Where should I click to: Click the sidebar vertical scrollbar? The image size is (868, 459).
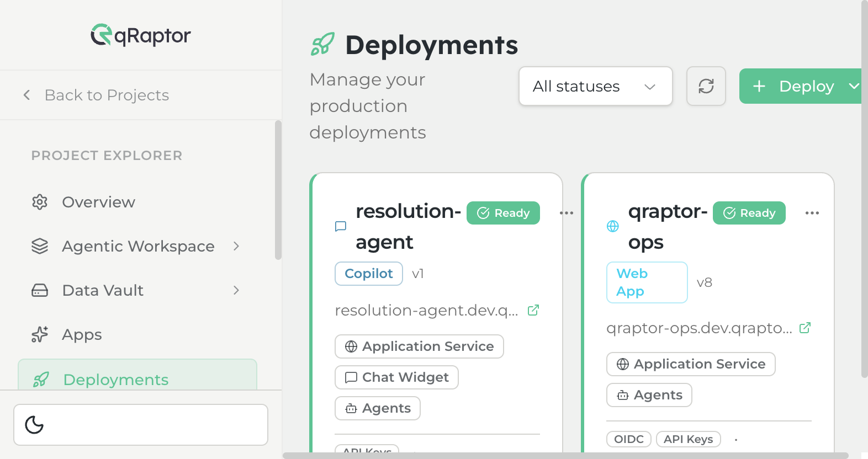pyautogui.click(x=278, y=190)
